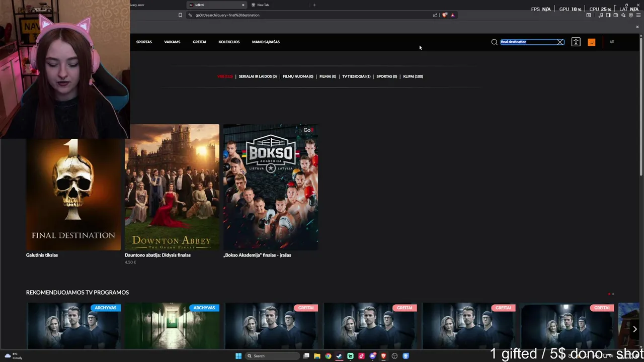644x362 pixels.
Task: Click „Bokso Akademija" finalas - įrašas title
Action: point(257,255)
